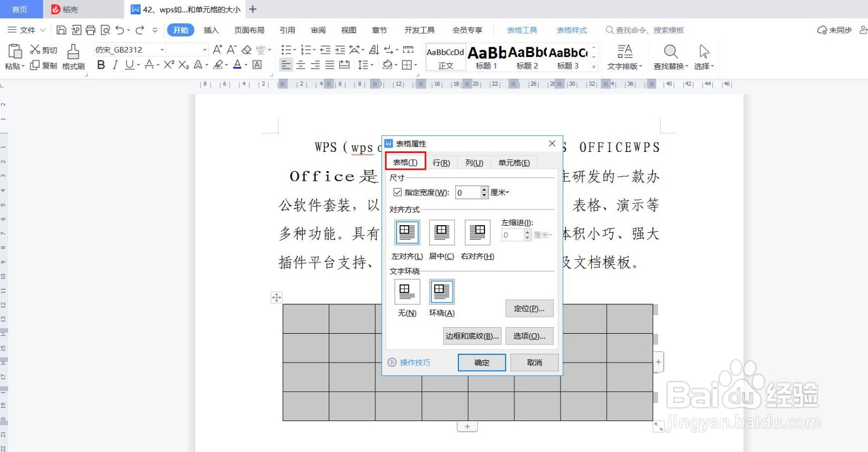Apply superscript formatting

pos(169,65)
